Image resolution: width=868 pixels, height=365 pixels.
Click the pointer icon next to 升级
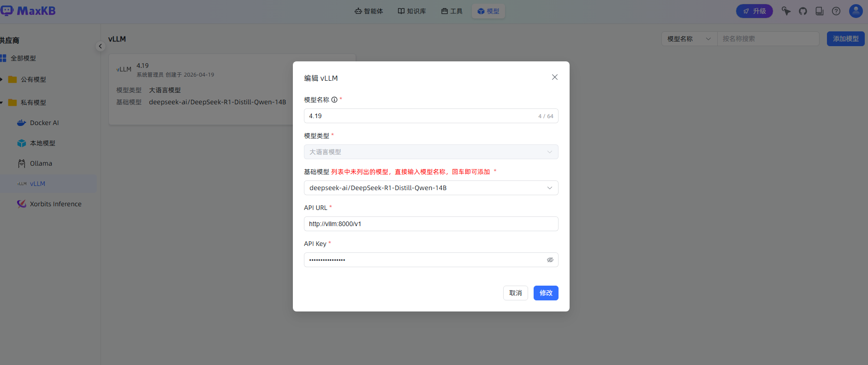786,11
